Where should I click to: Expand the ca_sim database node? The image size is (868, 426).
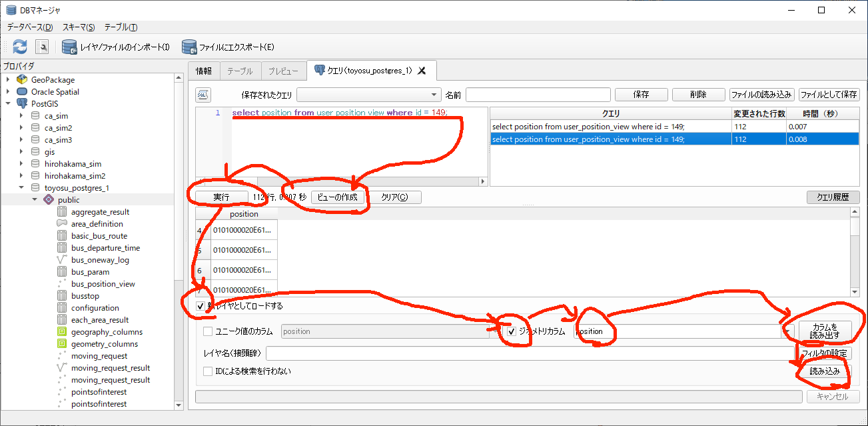click(21, 116)
